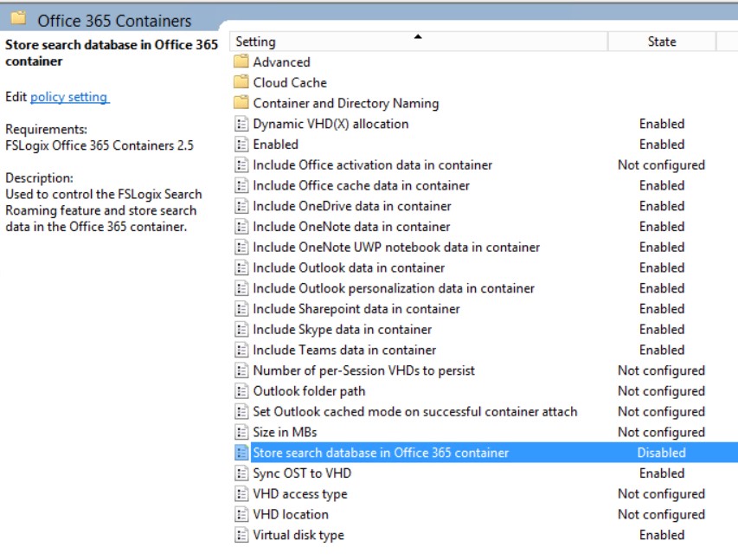This screenshot has height=560, width=738.
Task: Click policy icon for Store search database setting
Action: (241, 453)
